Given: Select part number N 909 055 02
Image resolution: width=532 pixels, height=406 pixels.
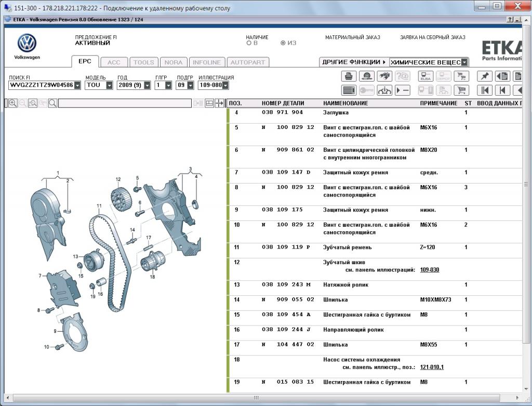Looking at the screenshot, I should pyautogui.click(x=288, y=300).
